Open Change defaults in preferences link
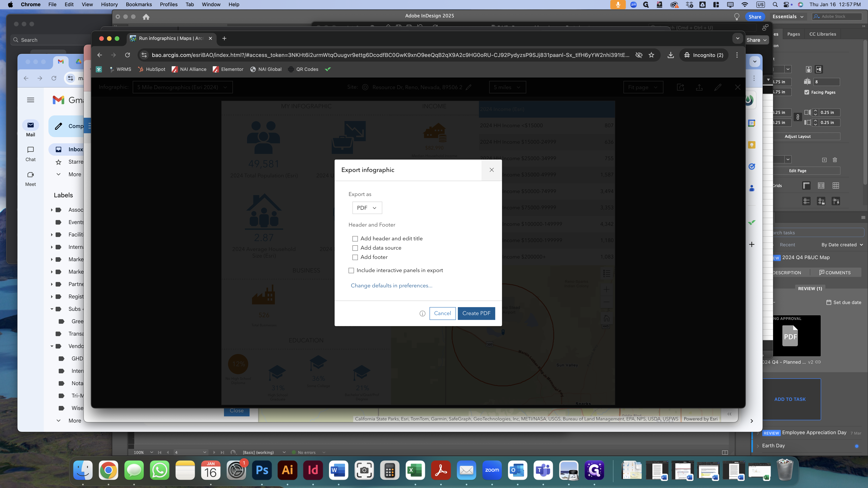868x488 pixels. [391, 286]
